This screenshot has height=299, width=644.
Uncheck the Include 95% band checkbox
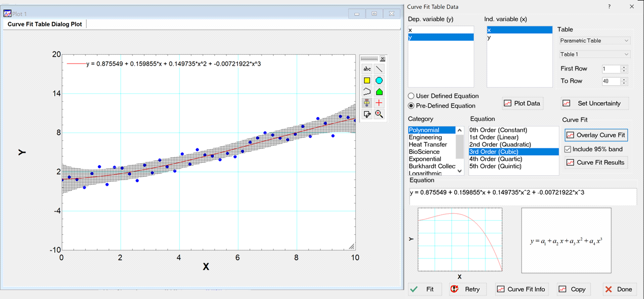[x=568, y=149]
